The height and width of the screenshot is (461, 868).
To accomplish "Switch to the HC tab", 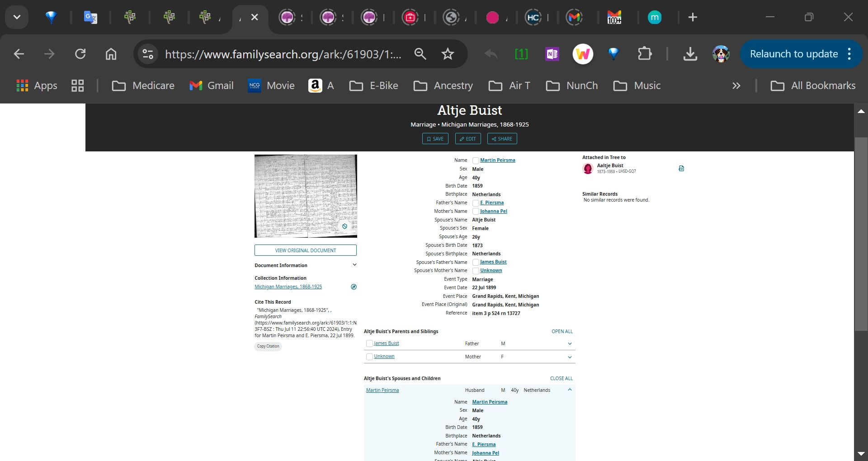I will click(x=533, y=17).
